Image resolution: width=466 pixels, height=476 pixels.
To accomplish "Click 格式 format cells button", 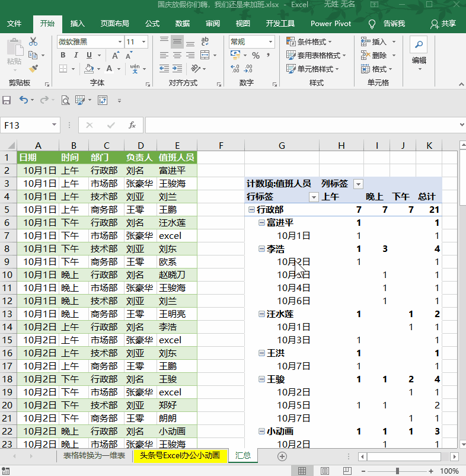I will (x=376, y=69).
